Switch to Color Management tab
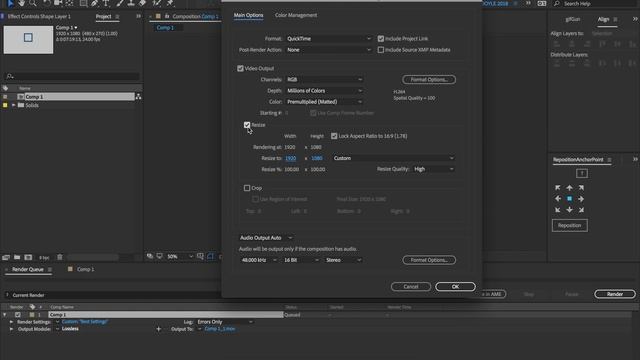 (296, 15)
